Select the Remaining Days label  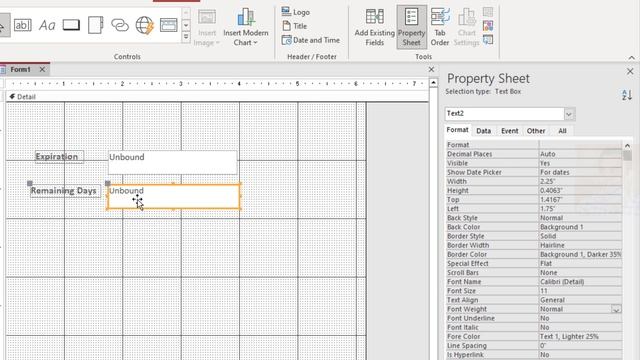coord(65,191)
